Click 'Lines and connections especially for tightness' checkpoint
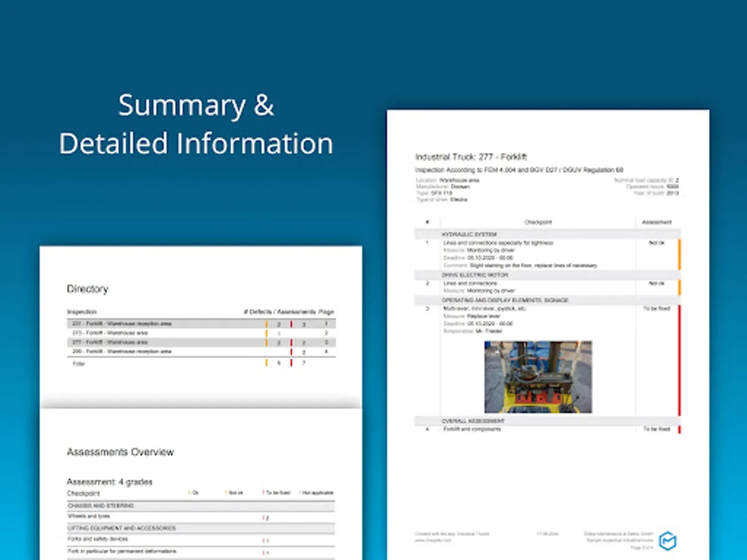The height and width of the screenshot is (560, 747). click(x=498, y=243)
